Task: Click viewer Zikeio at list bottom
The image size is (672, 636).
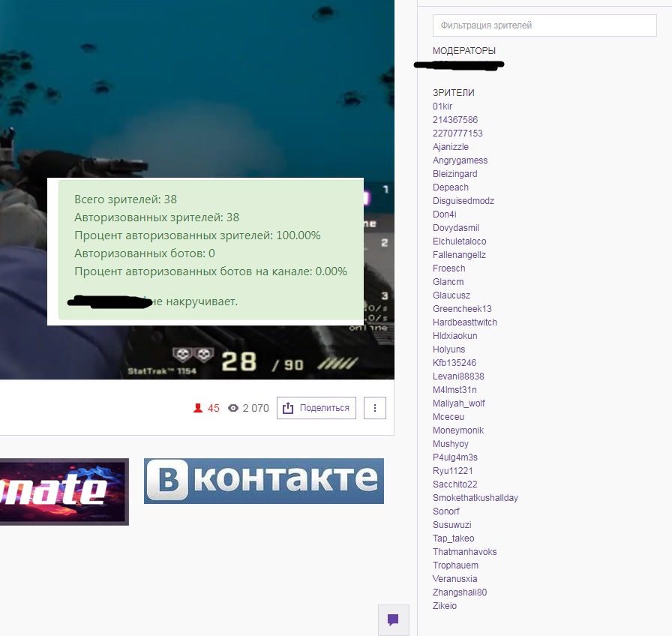Action: 445,606
